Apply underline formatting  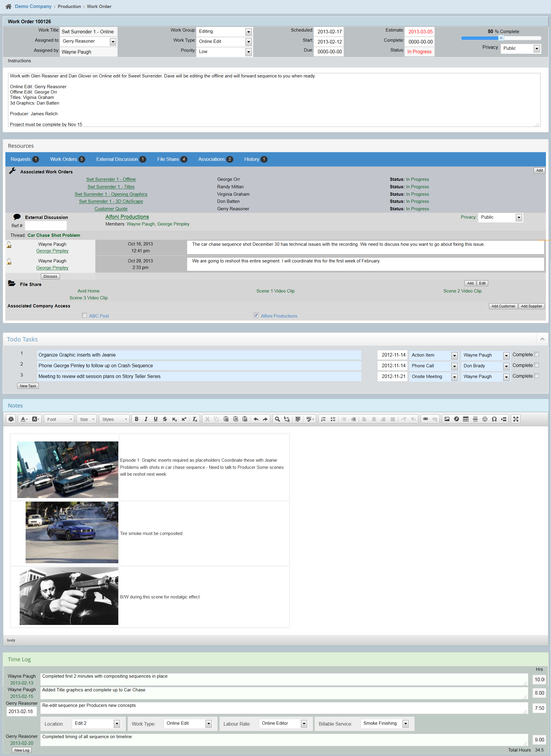156,419
